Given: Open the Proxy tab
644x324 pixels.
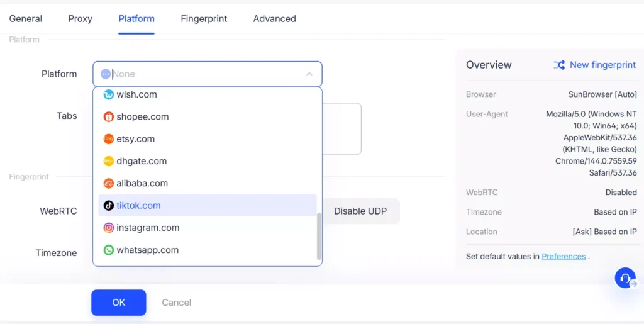Looking at the screenshot, I should click(80, 19).
